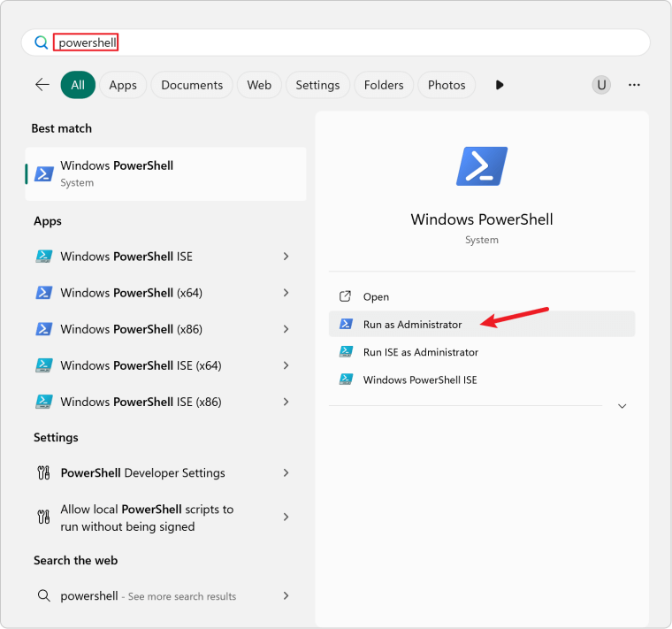Screen dimensions: 672x629
Task: Switch to the Settings filter tab
Action: tap(317, 85)
